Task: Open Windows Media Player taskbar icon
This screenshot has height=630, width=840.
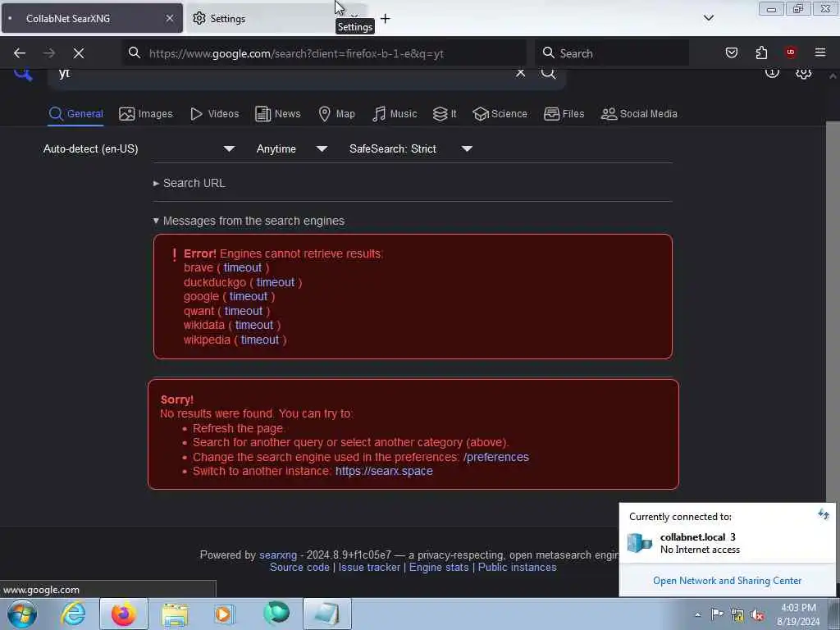Action: point(225,614)
